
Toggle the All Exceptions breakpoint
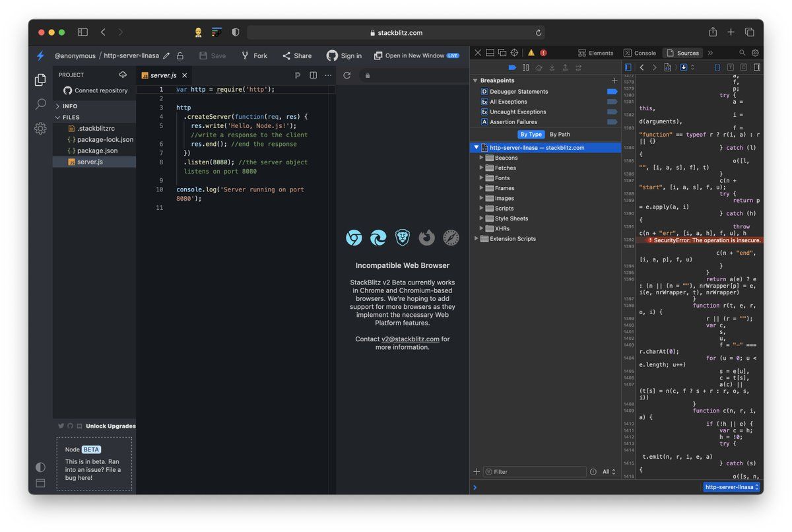[612, 102]
